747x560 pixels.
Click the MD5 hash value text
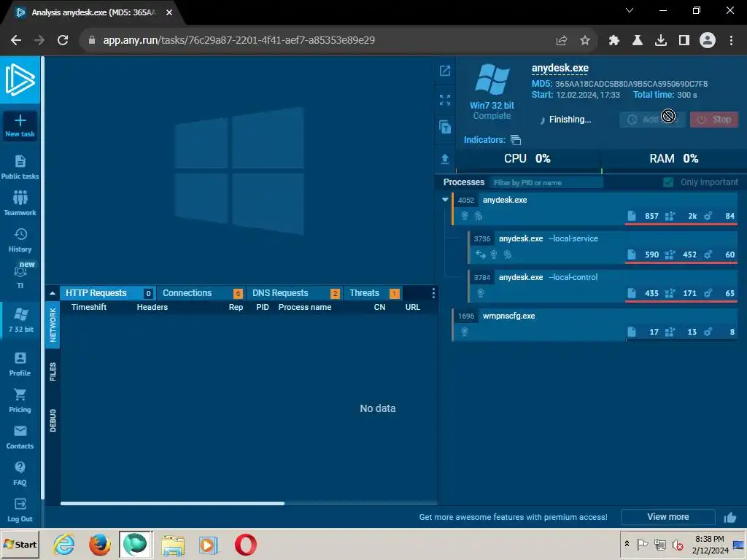(x=631, y=84)
